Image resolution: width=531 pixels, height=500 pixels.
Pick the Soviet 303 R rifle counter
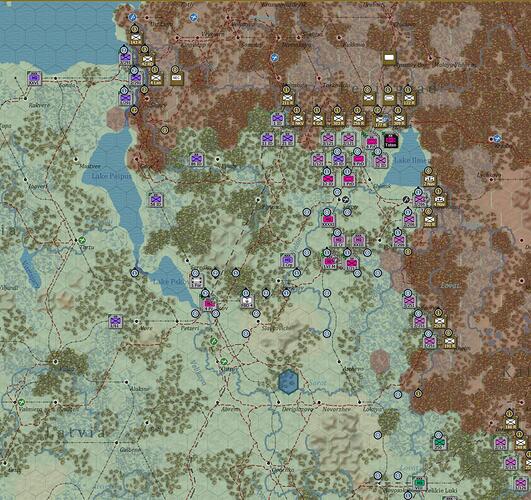pyautogui.click(x=338, y=119)
